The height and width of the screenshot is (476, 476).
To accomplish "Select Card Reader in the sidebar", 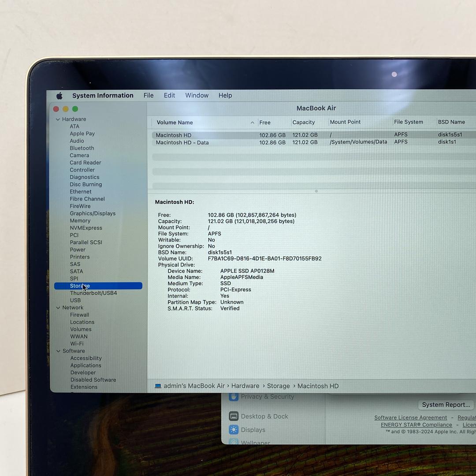I will click(x=86, y=163).
